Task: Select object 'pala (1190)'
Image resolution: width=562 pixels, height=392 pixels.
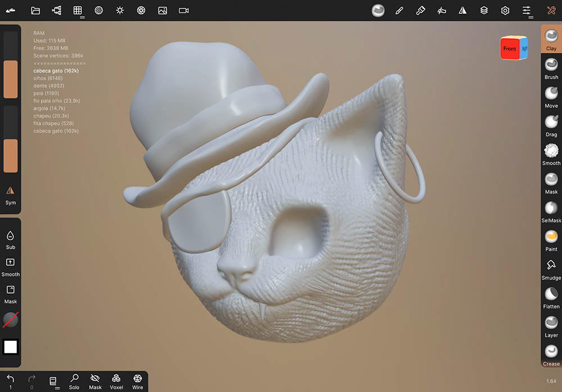Action: [x=46, y=93]
